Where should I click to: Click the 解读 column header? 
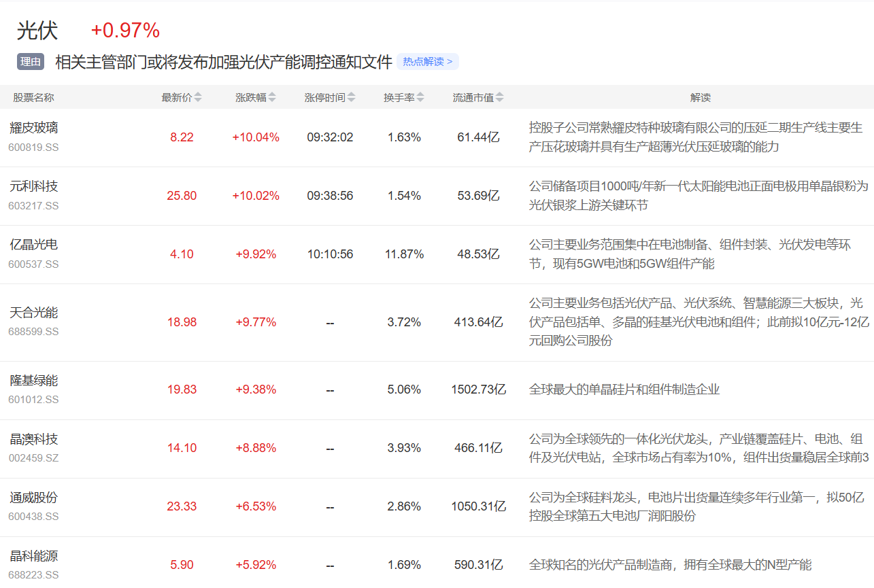coord(701,97)
